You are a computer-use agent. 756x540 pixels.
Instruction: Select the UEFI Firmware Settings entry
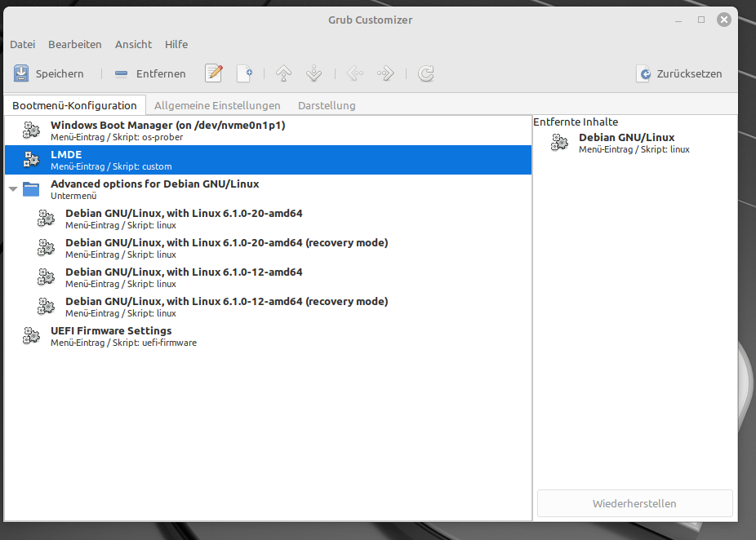click(x=111, y=336)
